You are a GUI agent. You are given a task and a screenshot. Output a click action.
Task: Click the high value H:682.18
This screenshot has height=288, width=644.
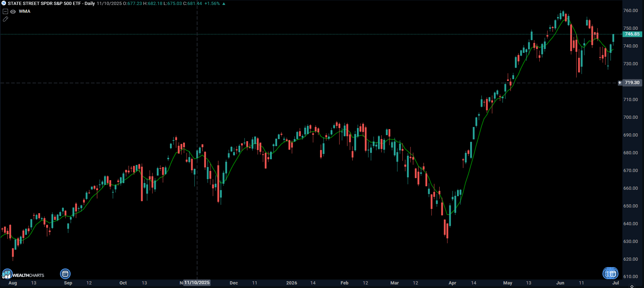153,4
